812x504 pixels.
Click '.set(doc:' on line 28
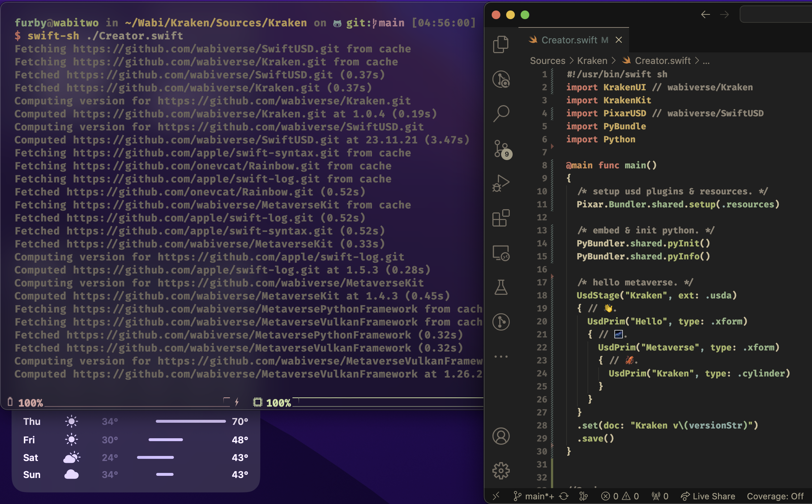601,425
